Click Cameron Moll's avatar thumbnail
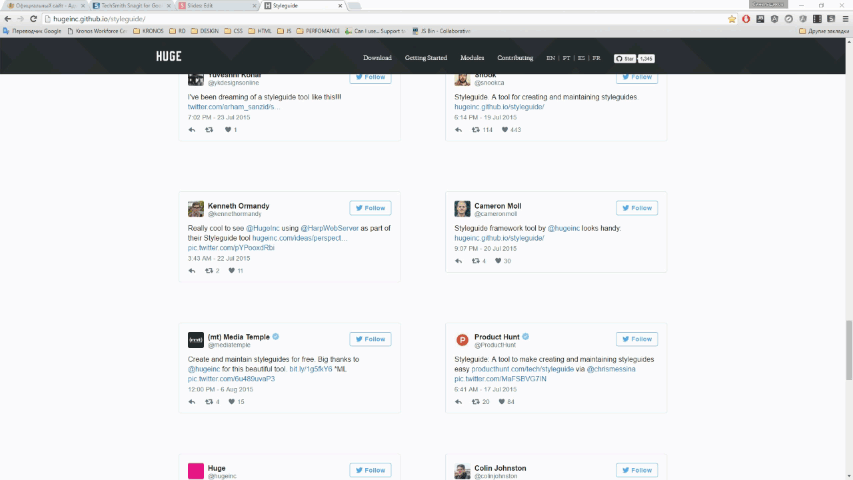 [x=462, y=208]
